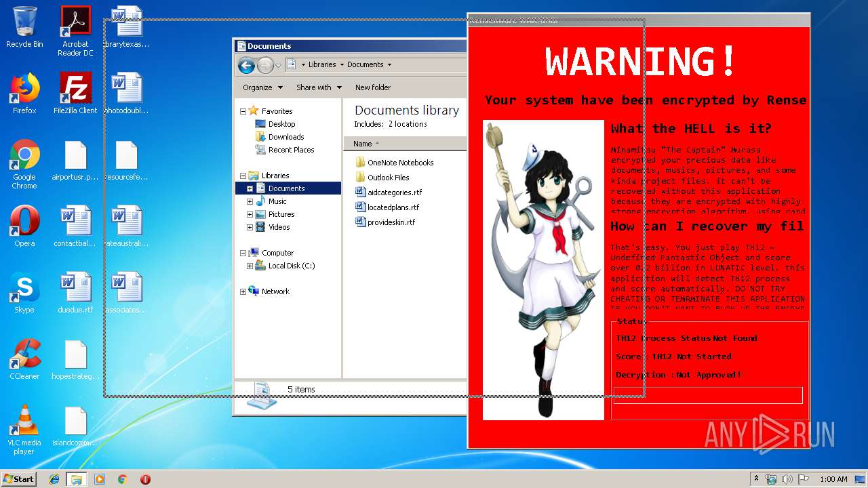The width and height of the screenshot is (868, 488).
Task: Open CCleaner desktop shortcut
Action: 24,359
